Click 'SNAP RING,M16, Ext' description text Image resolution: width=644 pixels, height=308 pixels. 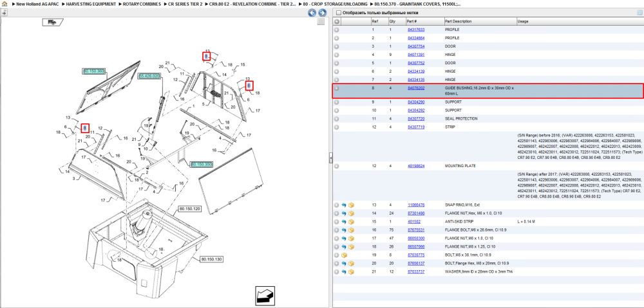point(462,204)
